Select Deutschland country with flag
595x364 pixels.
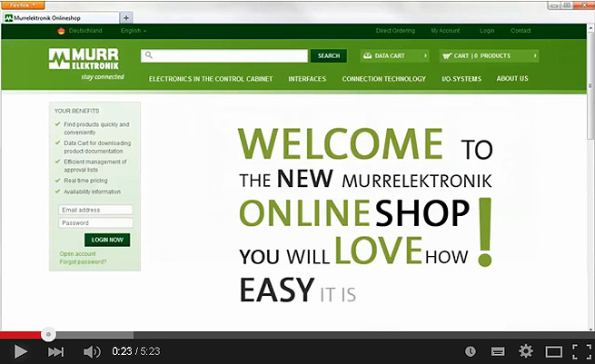80,31
